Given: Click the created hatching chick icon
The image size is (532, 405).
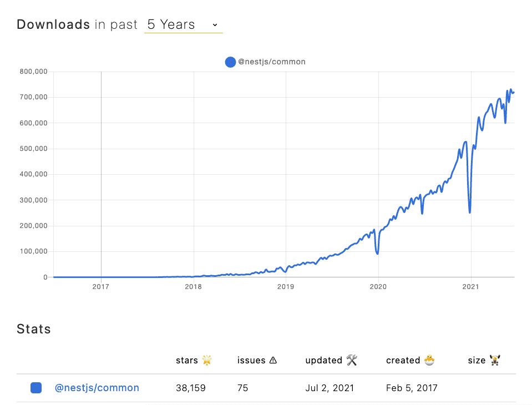Looking at the screenshot, I should point(428,361).
